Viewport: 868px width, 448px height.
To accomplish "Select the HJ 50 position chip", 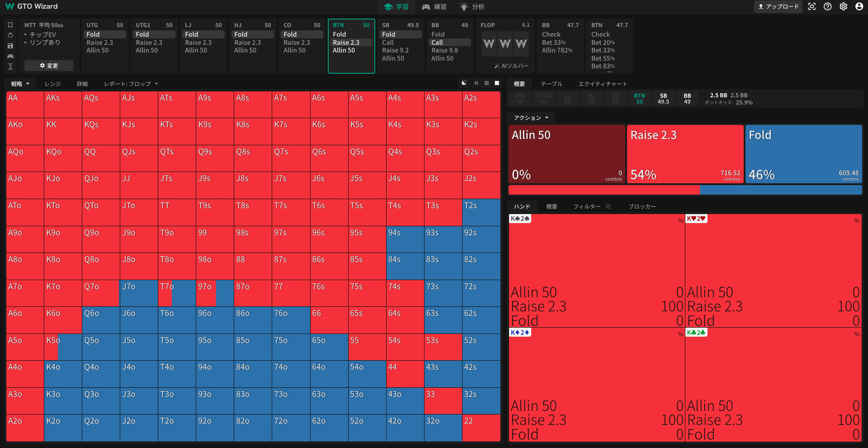I will point(591,99).
